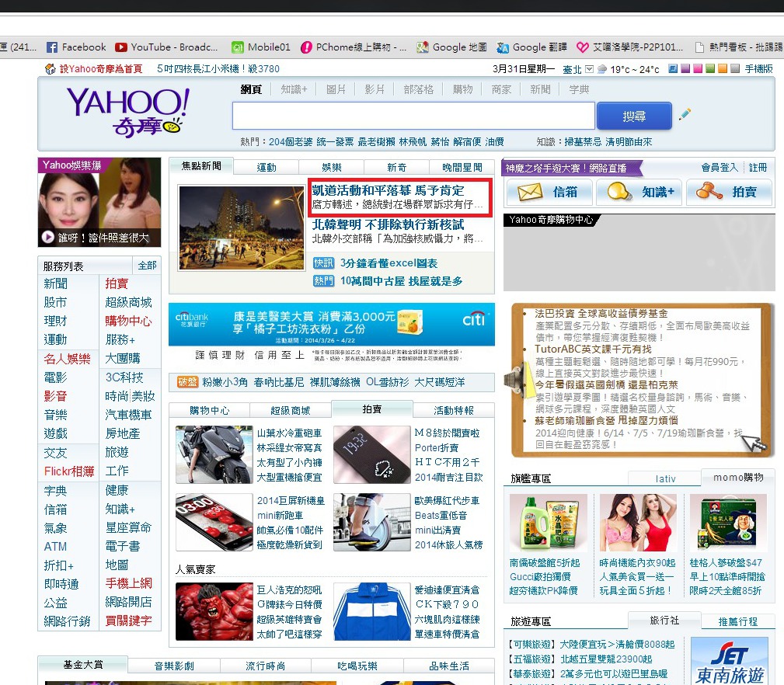
Task: Click 會員登入 link
Action: click(720, 168)
